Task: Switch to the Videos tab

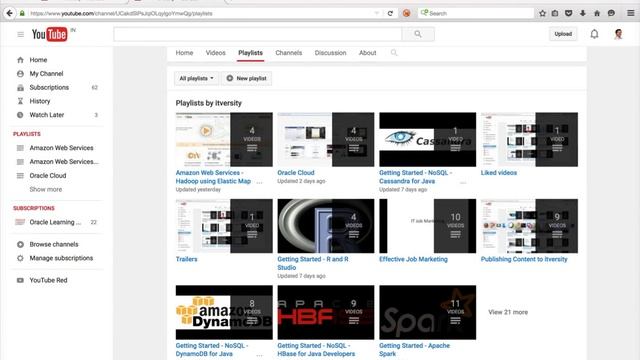Action: (216, 53)
